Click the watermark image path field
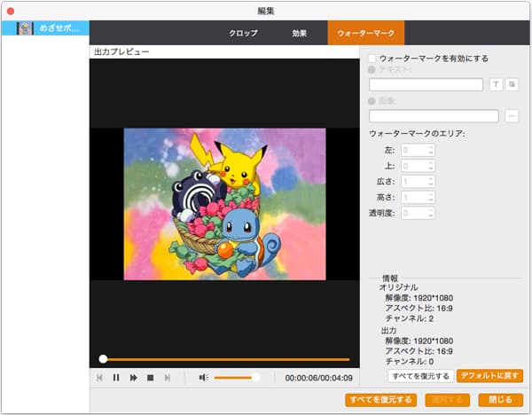 434,116
